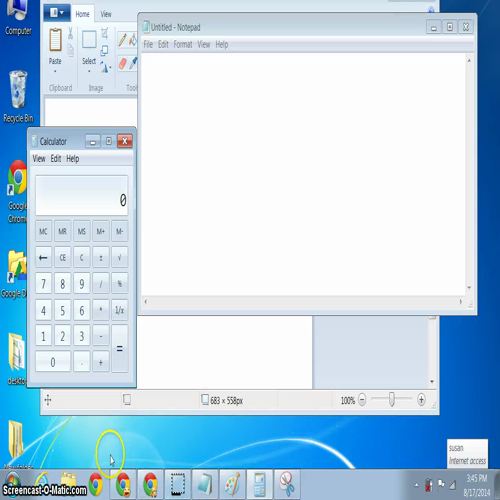
Task: Show hidden icons arrow in system tray
Action: (416, 485)
